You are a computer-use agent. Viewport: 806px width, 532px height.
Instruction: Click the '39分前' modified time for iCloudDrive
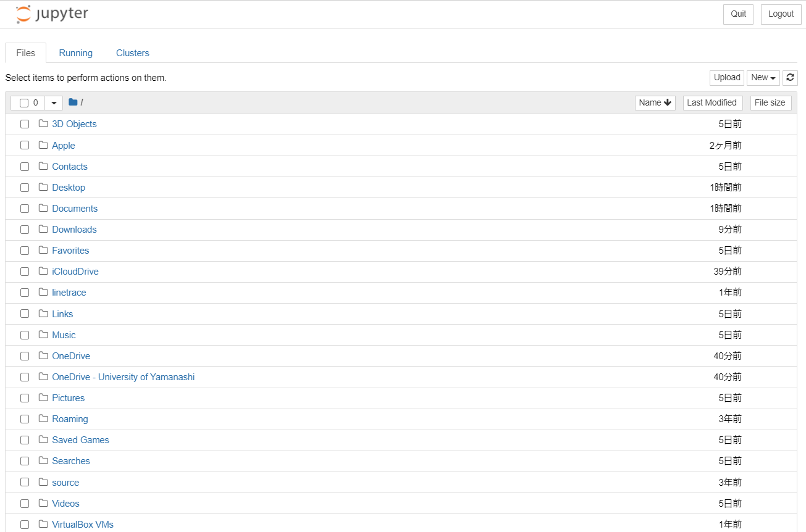coord(728,272)
